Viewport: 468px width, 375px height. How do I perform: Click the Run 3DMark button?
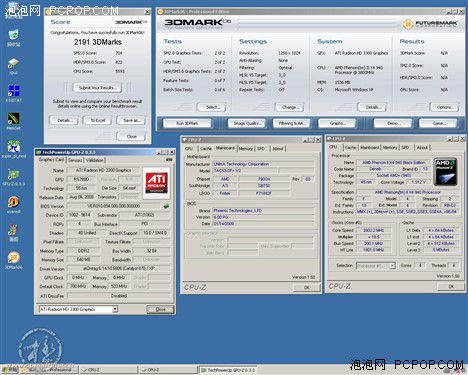point(187,123)
